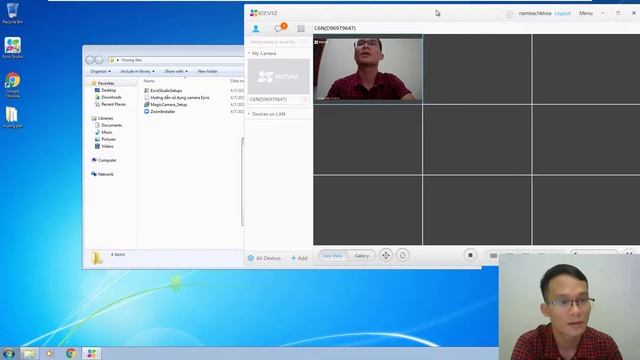Collapse the My Camera section
640x360 pixels.
(x=249, y=53)
